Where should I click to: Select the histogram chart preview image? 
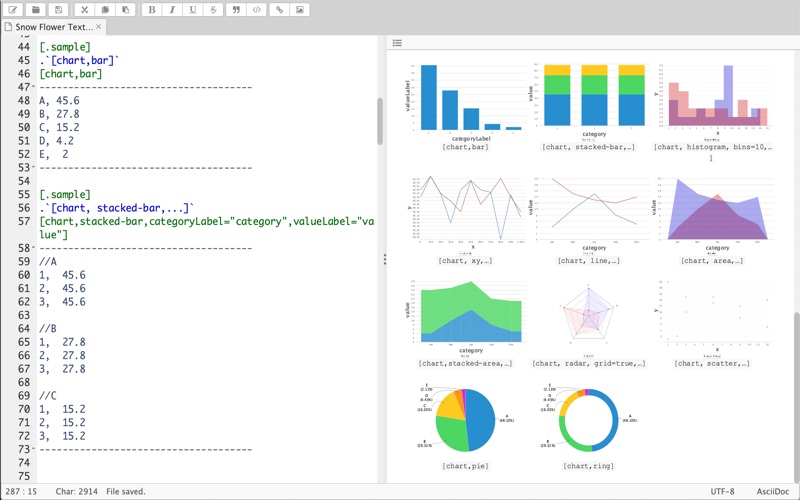712,102
